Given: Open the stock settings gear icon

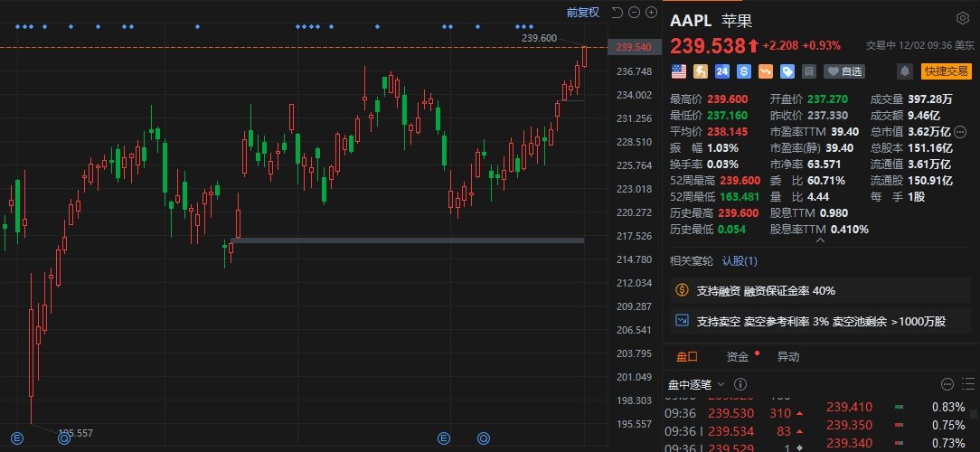Looking at the screenshot, I should coord(962,18).
